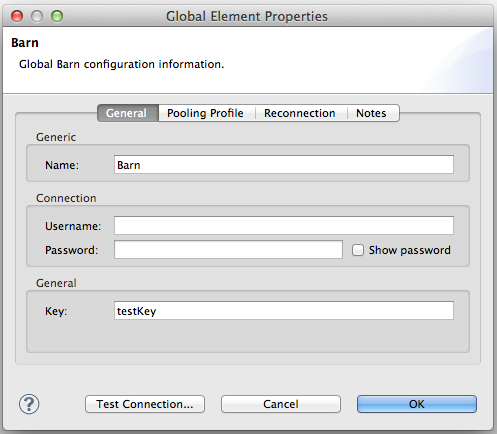
Task: Switch to the General tab
Action: coord(128,113)
